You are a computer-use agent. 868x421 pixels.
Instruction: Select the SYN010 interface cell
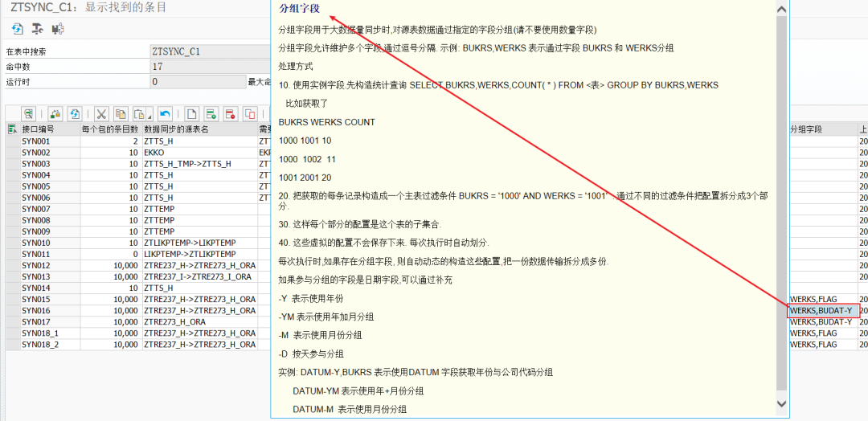pyautogui.click(x=51, y=243)
